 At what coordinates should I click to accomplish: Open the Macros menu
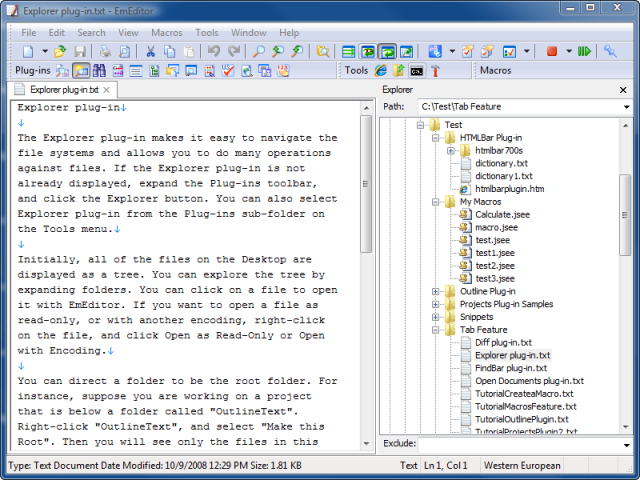tap(167, 33)
